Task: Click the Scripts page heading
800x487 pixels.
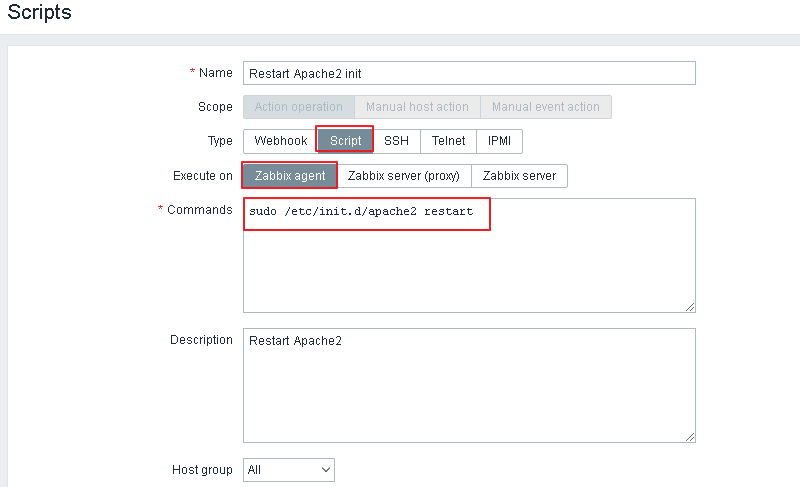Action: [40, 12]
